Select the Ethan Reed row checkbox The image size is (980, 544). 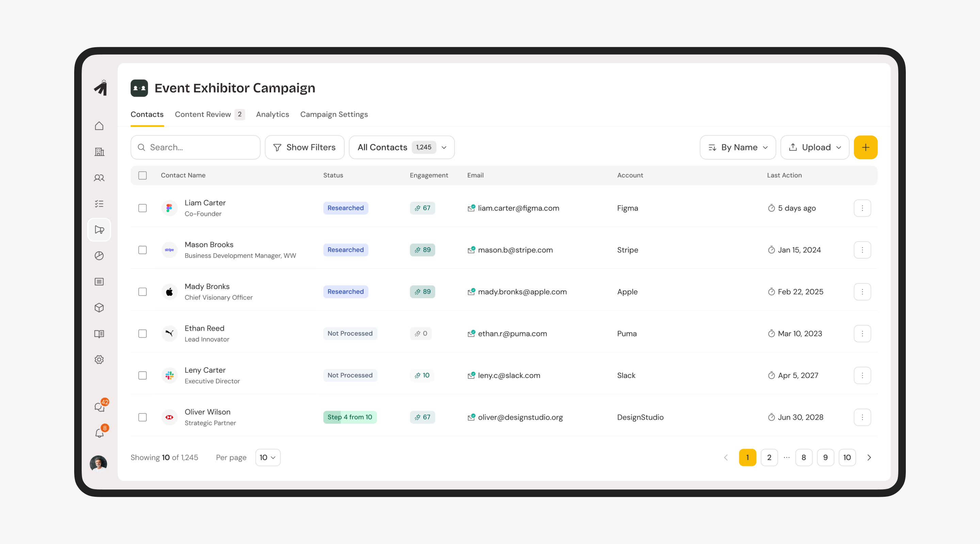142,334
